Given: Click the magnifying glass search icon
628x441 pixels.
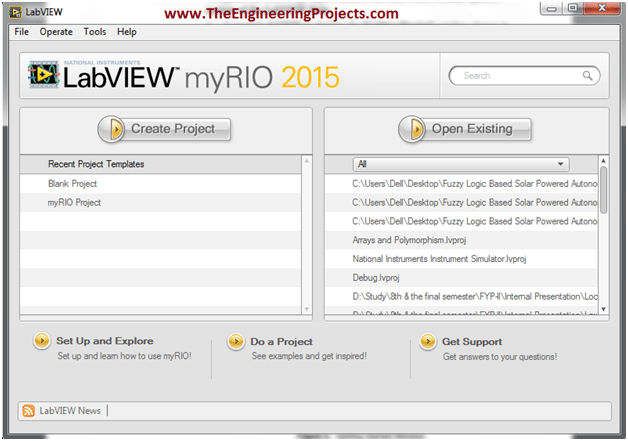Looking at the screenshot, I should 587,76.
